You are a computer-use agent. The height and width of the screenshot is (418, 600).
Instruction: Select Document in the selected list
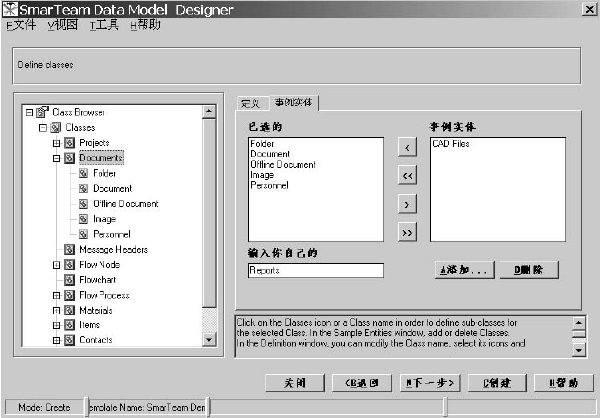[x=270, y=154]
